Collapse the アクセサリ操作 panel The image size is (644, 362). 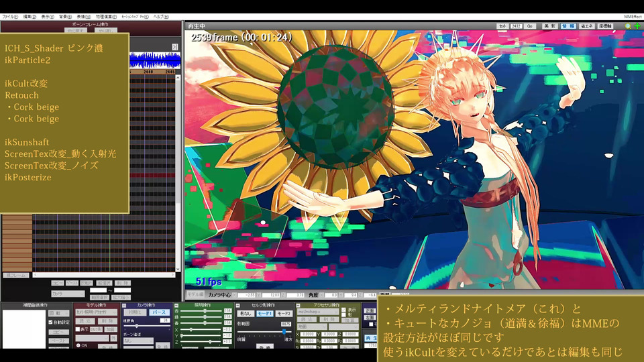pos(298,306)
